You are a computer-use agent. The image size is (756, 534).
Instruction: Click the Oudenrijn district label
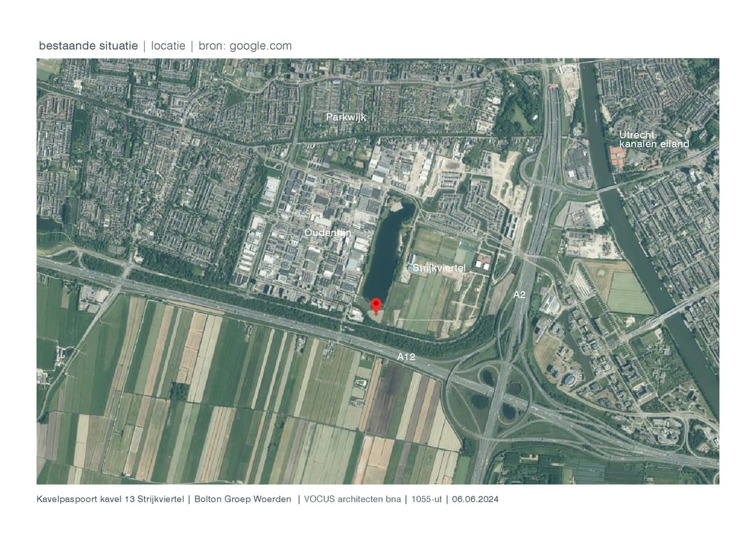point(328,233)
